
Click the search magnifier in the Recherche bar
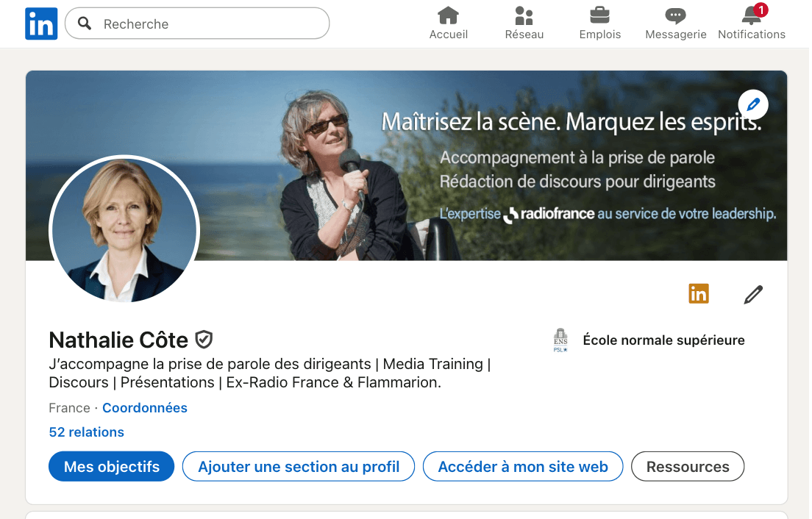pyautogui.click(x=83, y=24)
